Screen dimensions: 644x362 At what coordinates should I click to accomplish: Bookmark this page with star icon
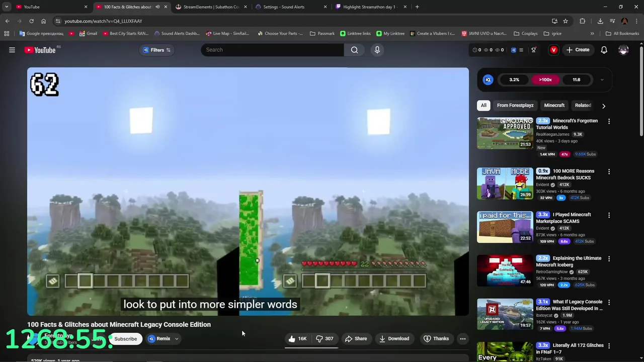pos(566,21)
